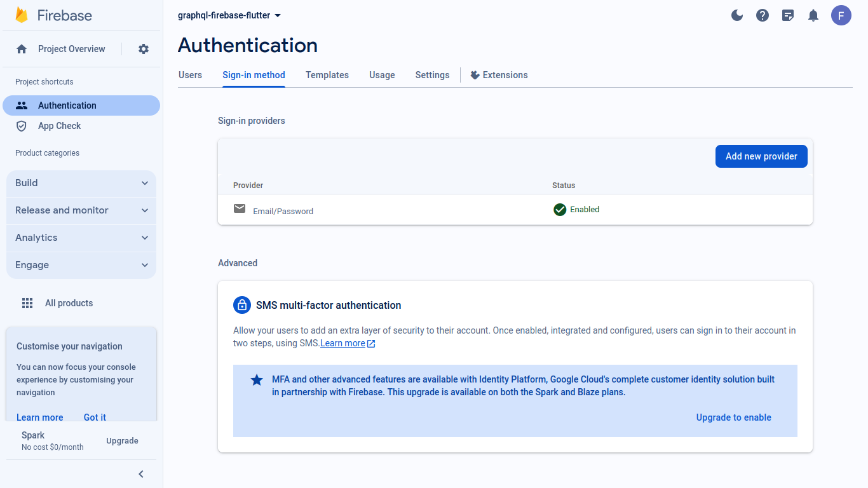This screenshot has width=868, height=488.
Task: Open the Extensions tab
Action: [x=499, y=75]
